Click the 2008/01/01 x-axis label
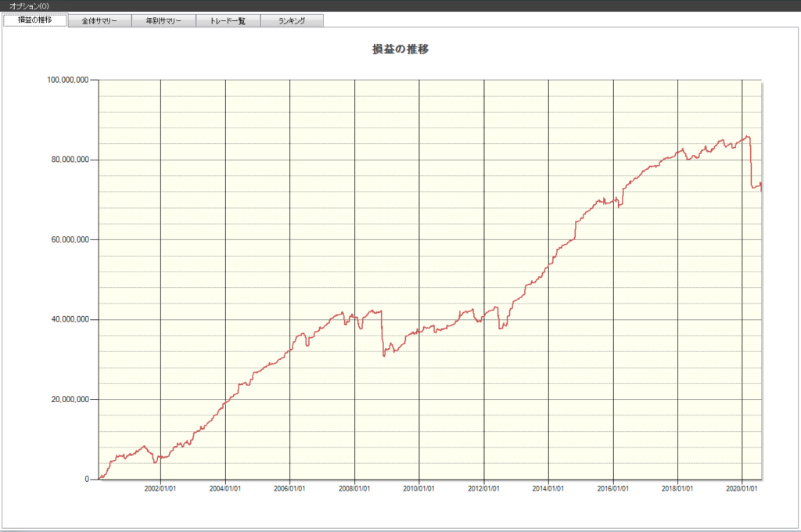The image size is (801, 532). 354,488
